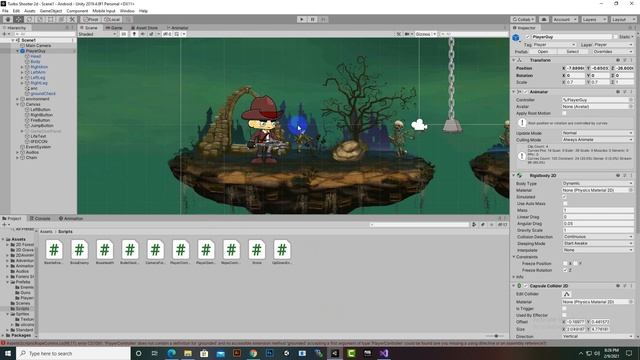Screen dimensions: 640x360
Task: Open the Tag dropdown
Action: click(555, 44)
